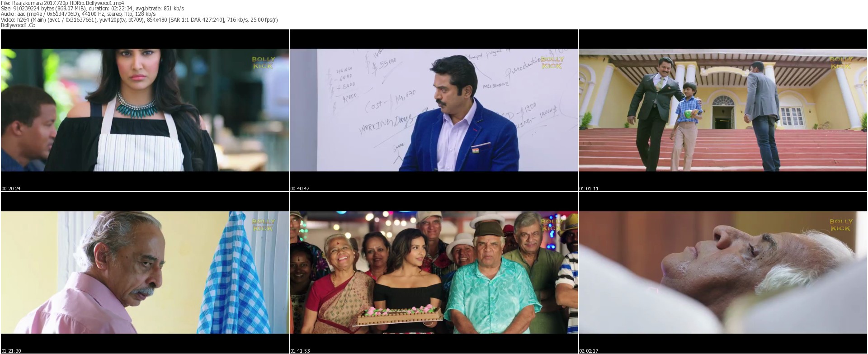This screenshot has height=354, width=868.
Task: Select the Video info line with h264
Action: click(x=139, y=19)
